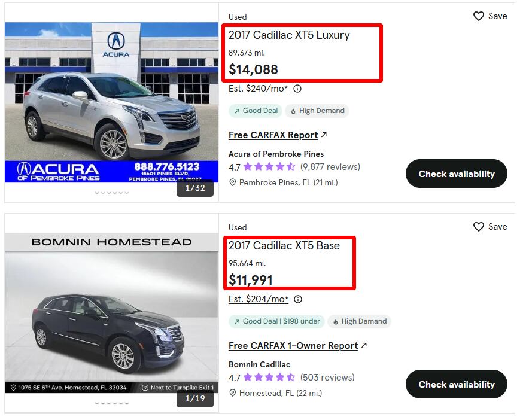The height and width of the screenshot is (420, 529).
Task: Open the Free CARFAX 1-Owner Report link
Action: click(x=293, y=345)
